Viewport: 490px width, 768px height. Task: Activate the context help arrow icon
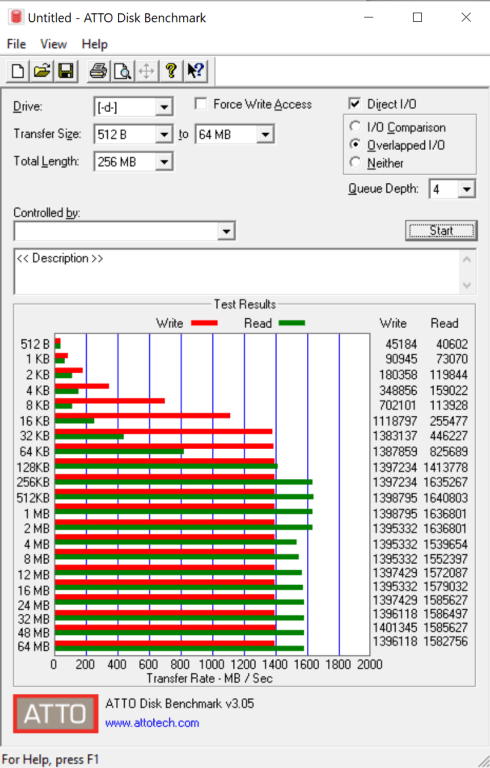coord(195,72)
